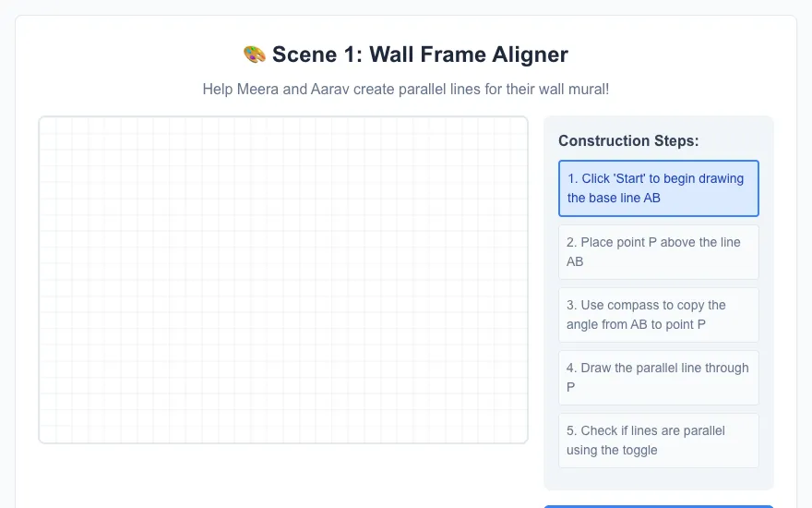Click the top-left corner of the grid canvas

pyautogui.click(x=41, y=119)
